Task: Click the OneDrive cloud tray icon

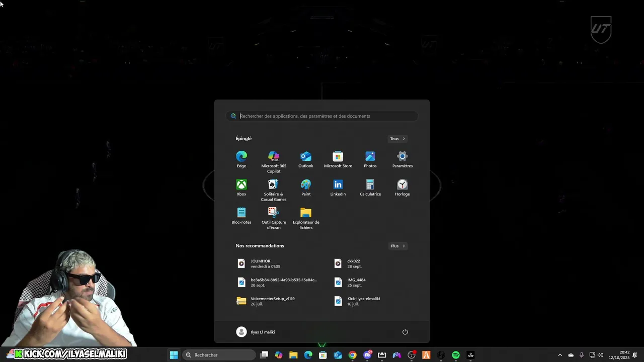Action: (x=571, y=355)
